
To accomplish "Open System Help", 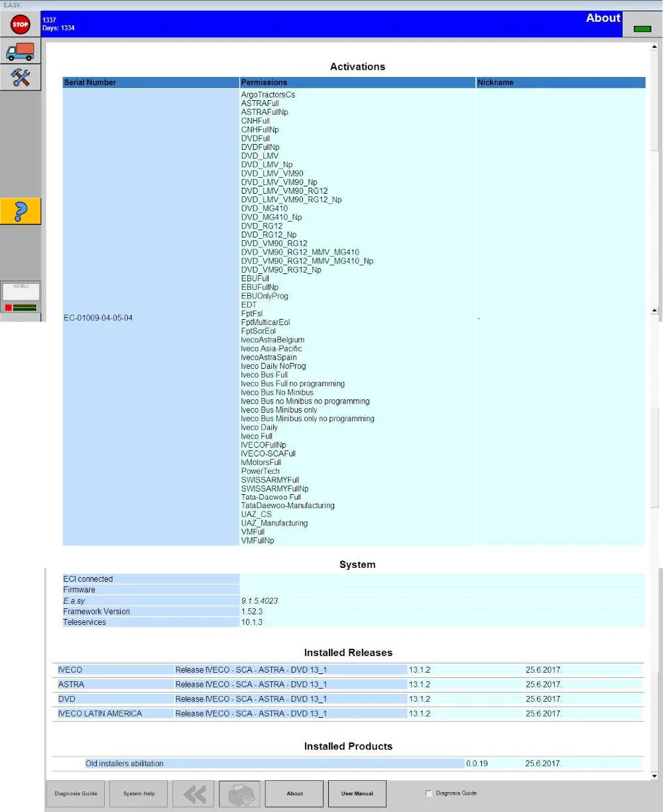I will 139,793.
